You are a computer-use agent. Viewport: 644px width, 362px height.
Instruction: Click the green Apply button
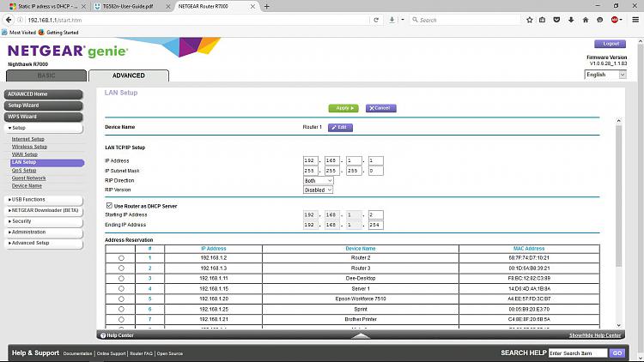click(x=343, y=108)
